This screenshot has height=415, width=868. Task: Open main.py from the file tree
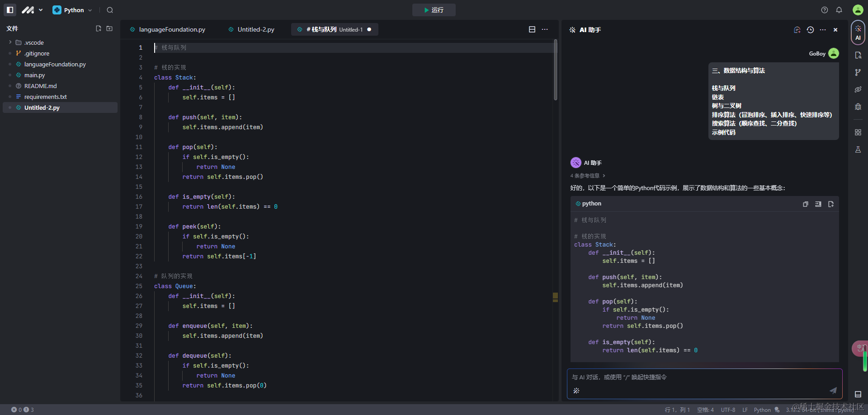(34, 75)
